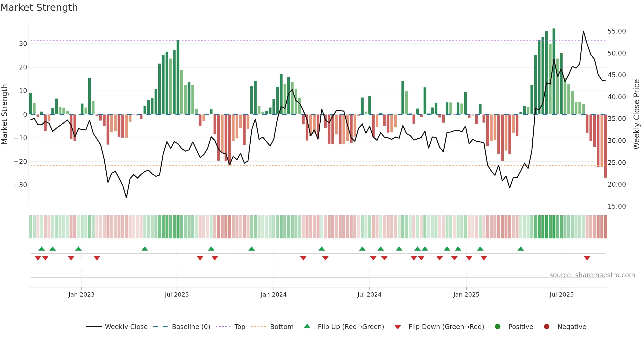Click the 35.00 price axis tick

click(x=617, y=119)
